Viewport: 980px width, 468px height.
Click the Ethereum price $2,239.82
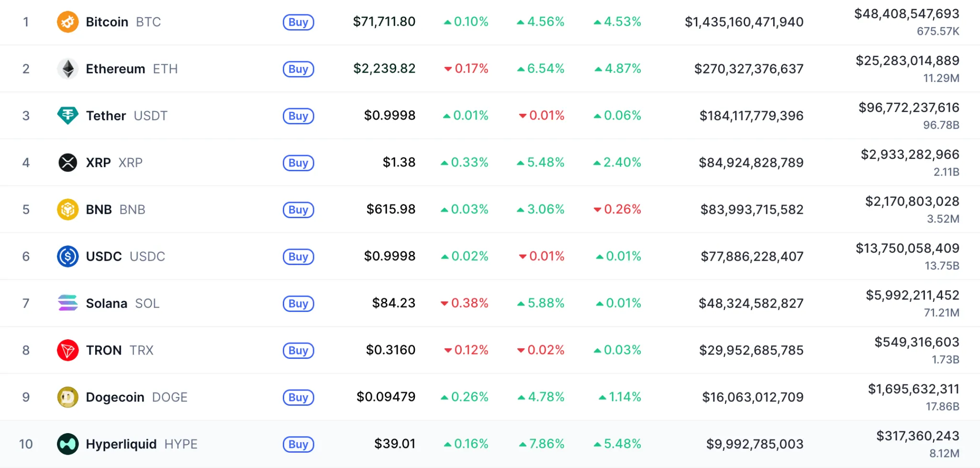[384, 68]
